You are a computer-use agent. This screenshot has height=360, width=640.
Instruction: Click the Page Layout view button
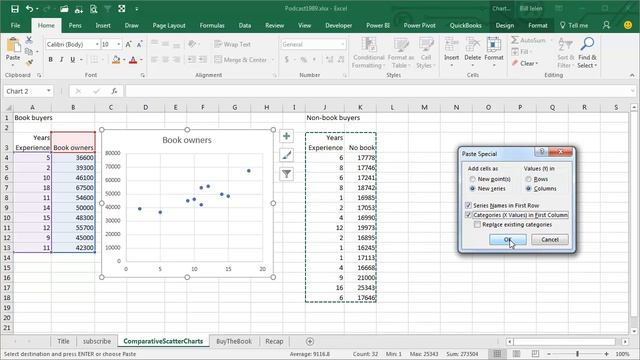pyautogui.click(x=516, y=354)
